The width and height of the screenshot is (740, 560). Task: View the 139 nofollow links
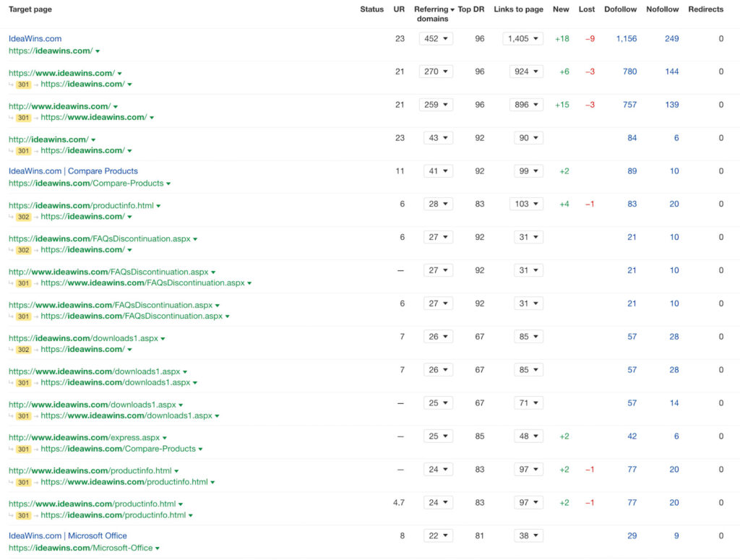(671, 105)
